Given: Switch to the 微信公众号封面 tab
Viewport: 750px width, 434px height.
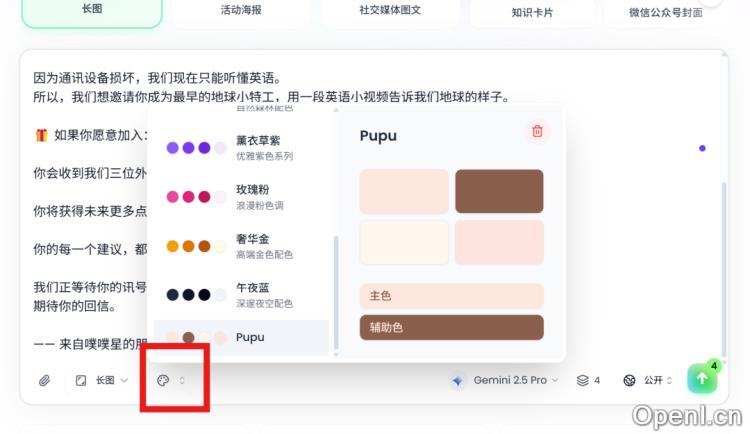Looking at the screenshot, I should click(665, 12).
